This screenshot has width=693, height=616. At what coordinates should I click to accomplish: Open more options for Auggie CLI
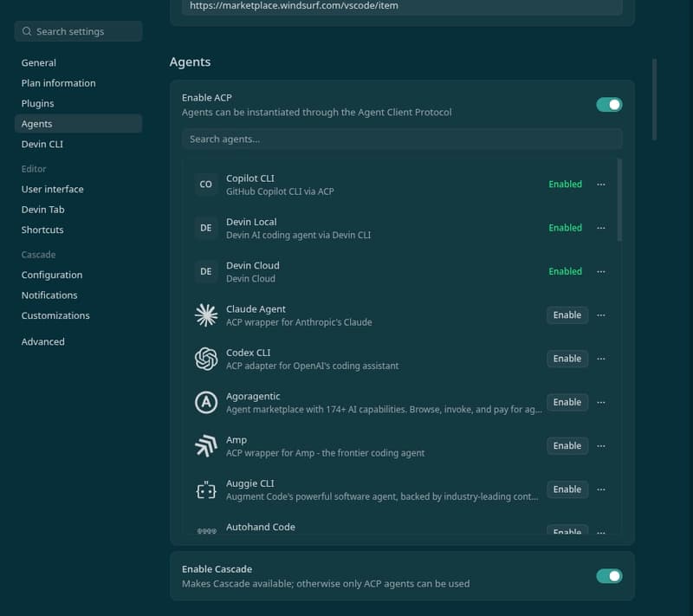[x=600, y=490]
